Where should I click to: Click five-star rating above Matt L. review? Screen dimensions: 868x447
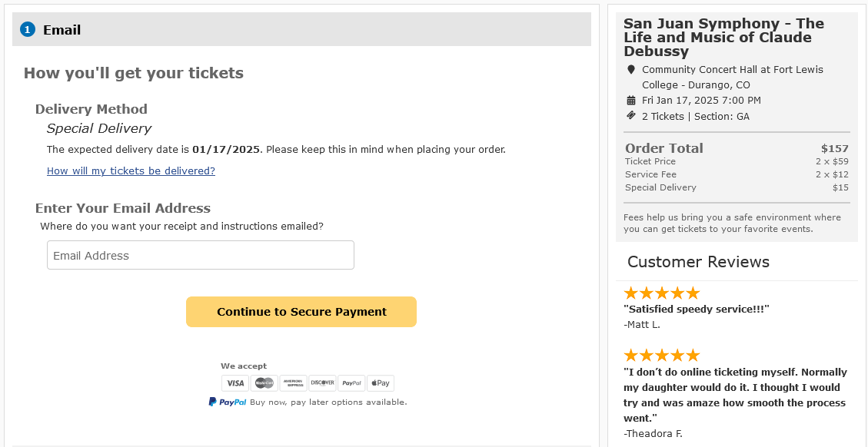(661, 293)
